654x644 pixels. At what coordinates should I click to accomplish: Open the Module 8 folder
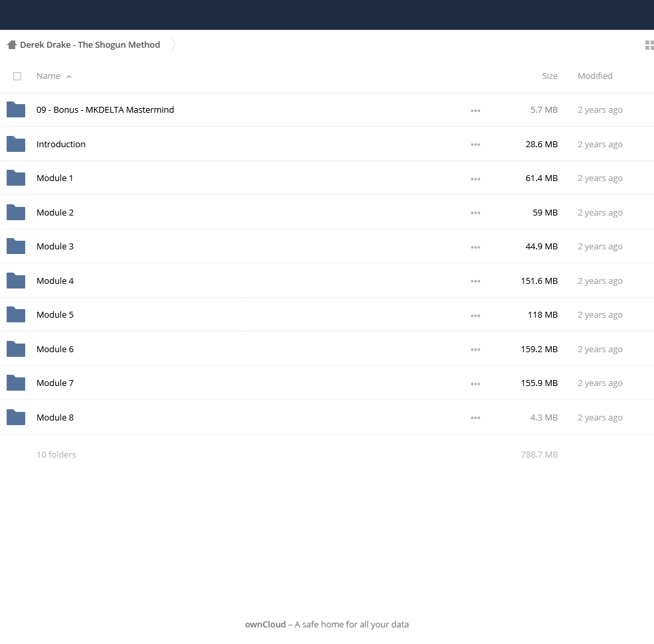[x=55, y=418]
